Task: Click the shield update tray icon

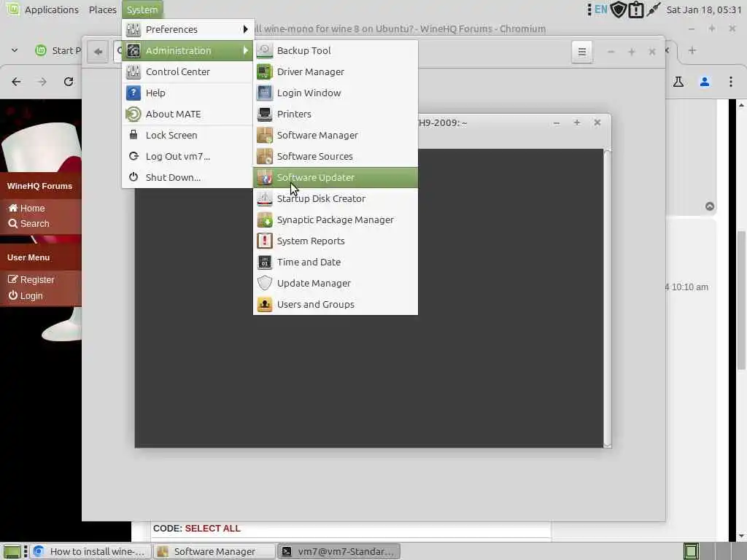Action: (619, 9)
